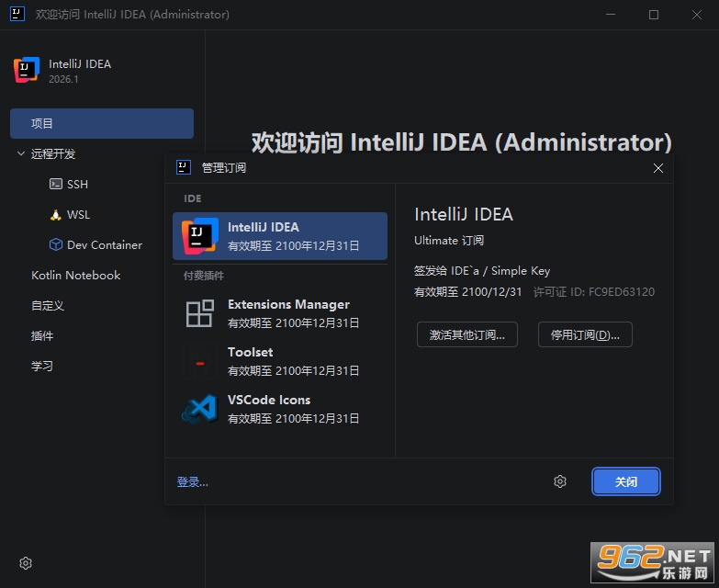Open the 自定义 section
Viewport: 719px width, 588px height.
point(47,305)
